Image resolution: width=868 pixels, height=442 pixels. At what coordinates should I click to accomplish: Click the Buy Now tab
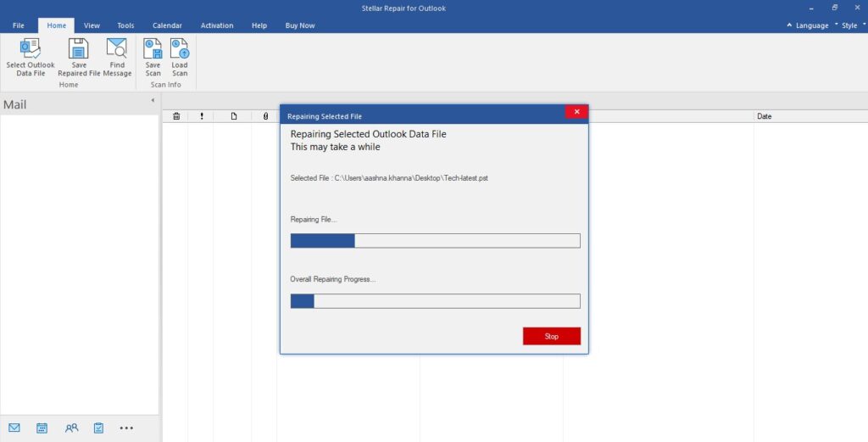click(300, 25)
